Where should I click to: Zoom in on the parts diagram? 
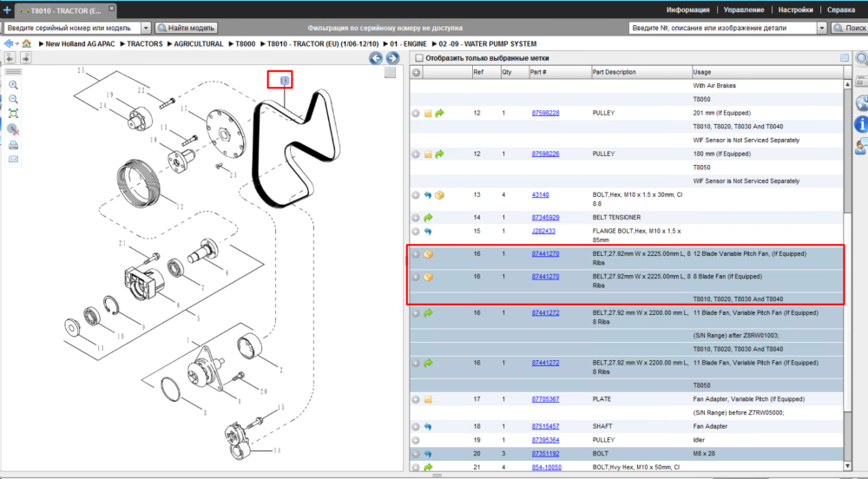coord(13,85)
